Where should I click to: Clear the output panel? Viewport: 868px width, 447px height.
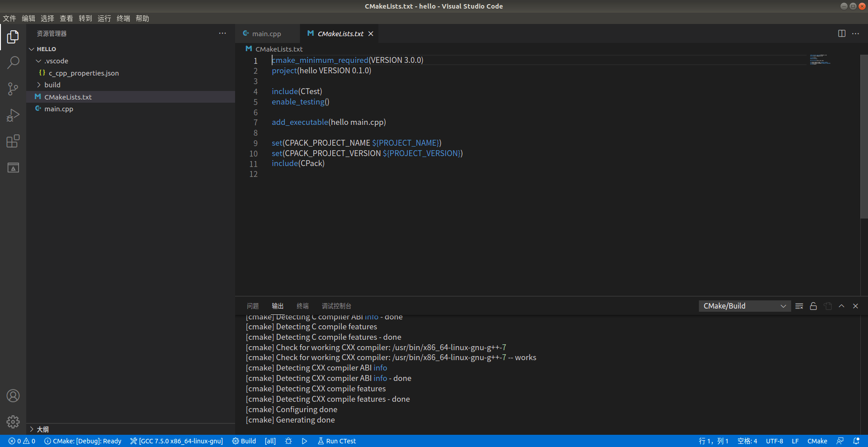pyautogui.click(x=799, y=306)
